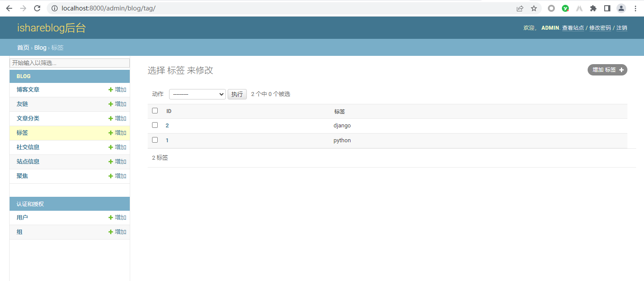Select the checkbox for the python row
The height and width of the screenshot is (281, 644).
click(155, 140)
